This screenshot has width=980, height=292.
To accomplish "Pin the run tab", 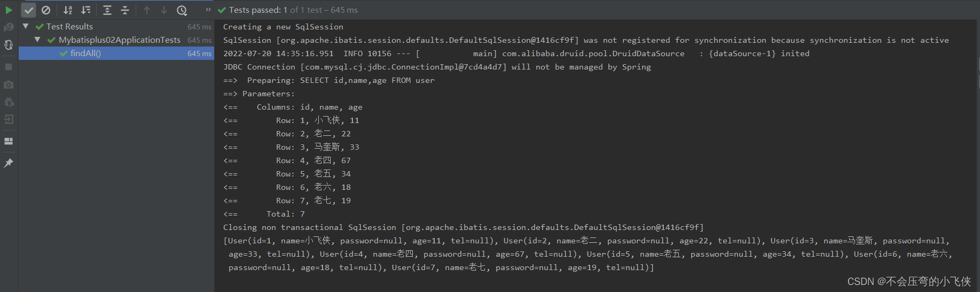I will click(x=9, y=163).
